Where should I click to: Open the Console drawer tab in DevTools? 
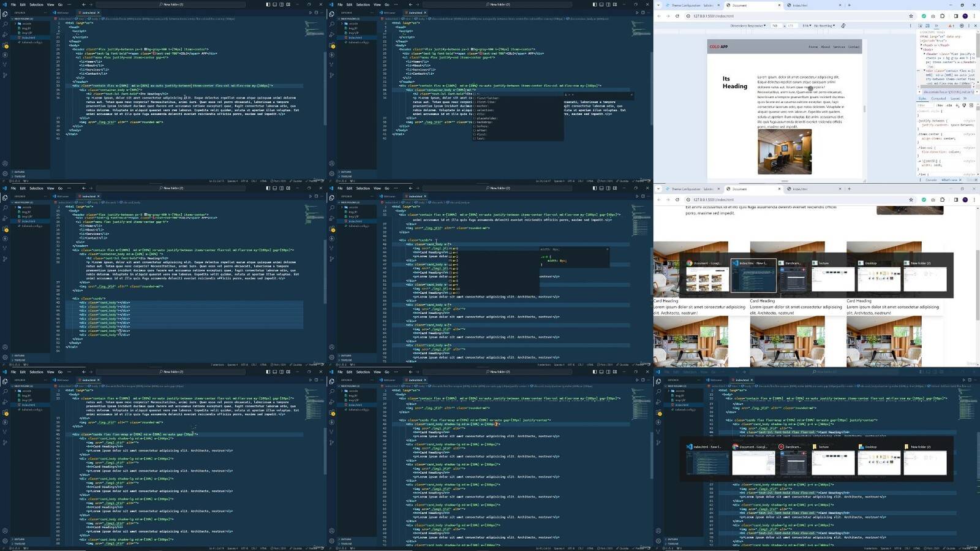click(x=930, y=180)
